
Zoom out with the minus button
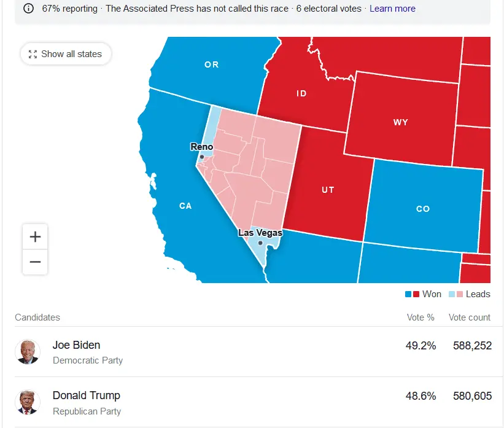click(x=35, y=262)
